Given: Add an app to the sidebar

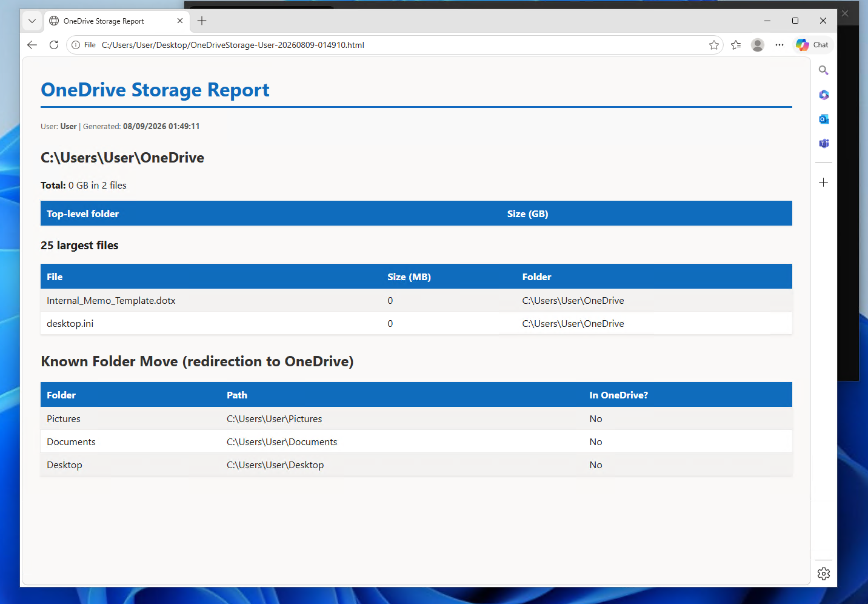Looking at the screenshot, I should (824, 182).
